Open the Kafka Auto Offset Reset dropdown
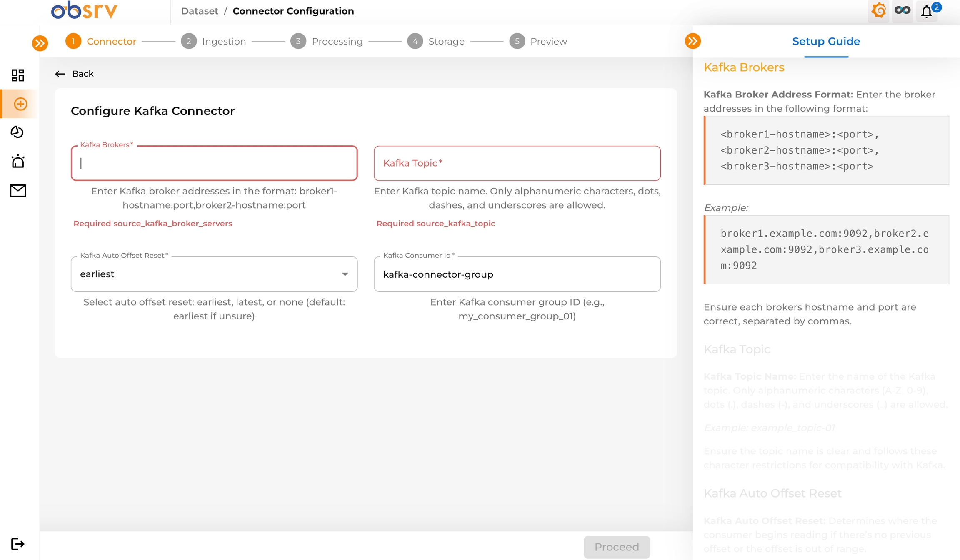 214,274
